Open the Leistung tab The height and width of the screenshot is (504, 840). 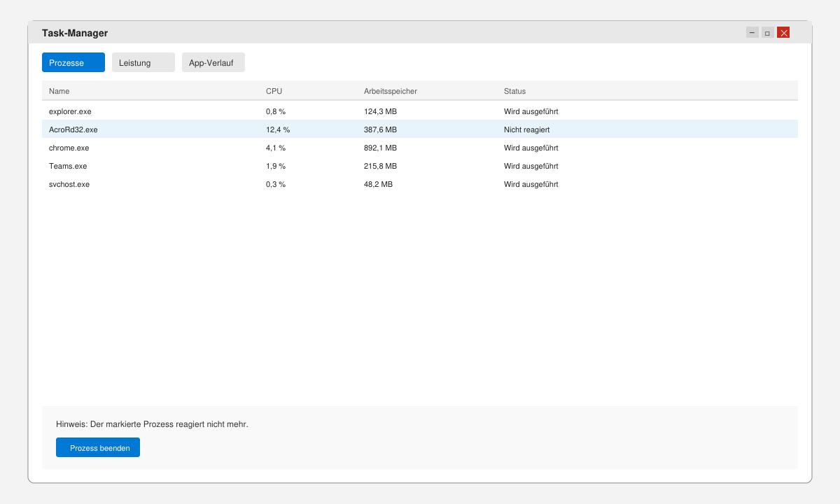point(143,62)
